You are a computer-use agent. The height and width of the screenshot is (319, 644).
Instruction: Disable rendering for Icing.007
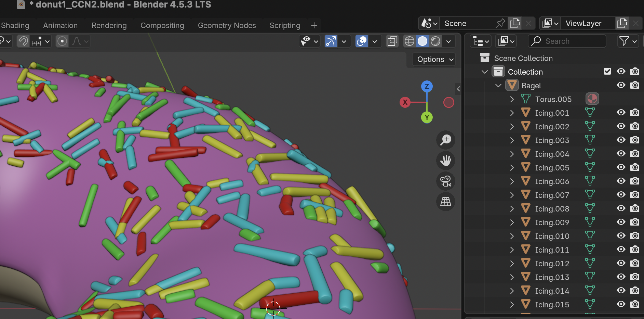[635, 195]
